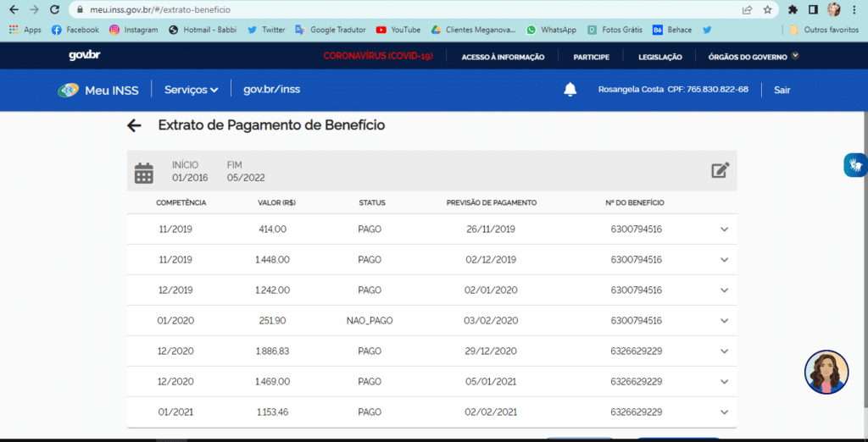
Task: Expand the NAO_PAGO 251,90 row
Action: 724,321
